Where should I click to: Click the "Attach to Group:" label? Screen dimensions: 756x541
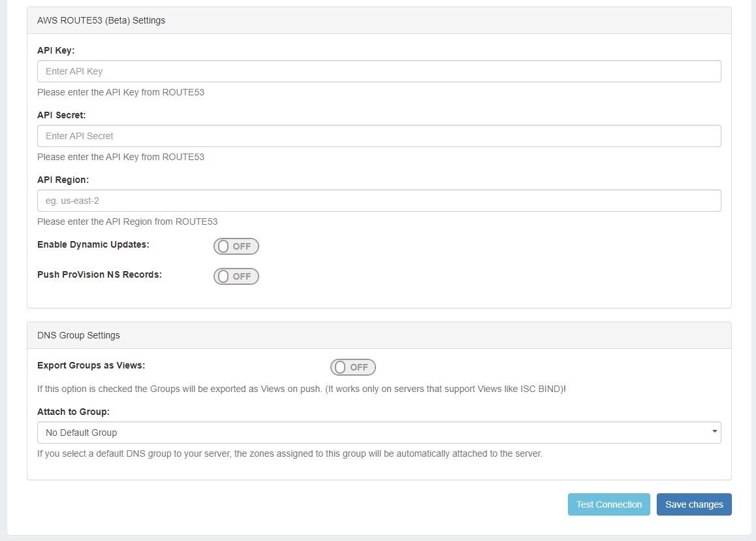click(x=73, y=412)
